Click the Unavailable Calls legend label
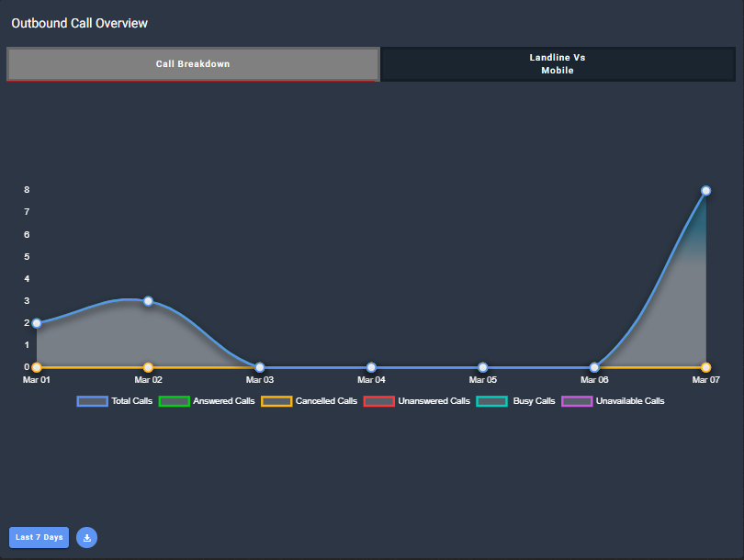The image size is (744, 560). (630, 401)
